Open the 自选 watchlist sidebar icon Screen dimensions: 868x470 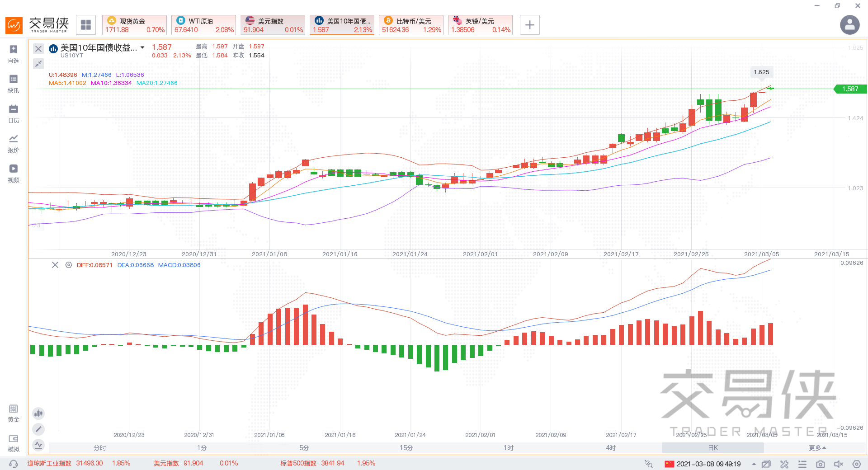pyautogui.click(x=14, y=54)
